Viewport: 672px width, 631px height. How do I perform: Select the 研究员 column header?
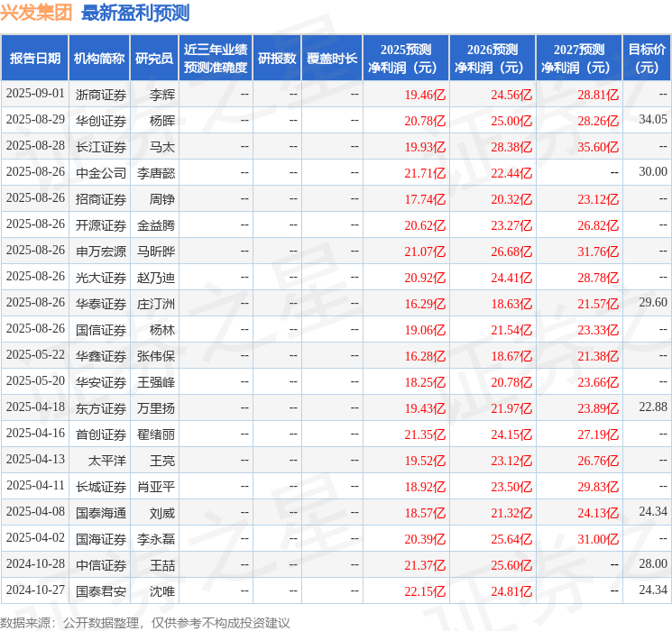coord(154,58)
